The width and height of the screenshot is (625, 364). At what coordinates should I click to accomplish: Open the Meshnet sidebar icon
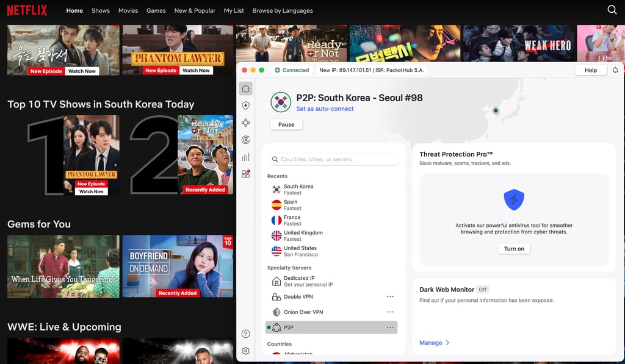click(245, 123)
